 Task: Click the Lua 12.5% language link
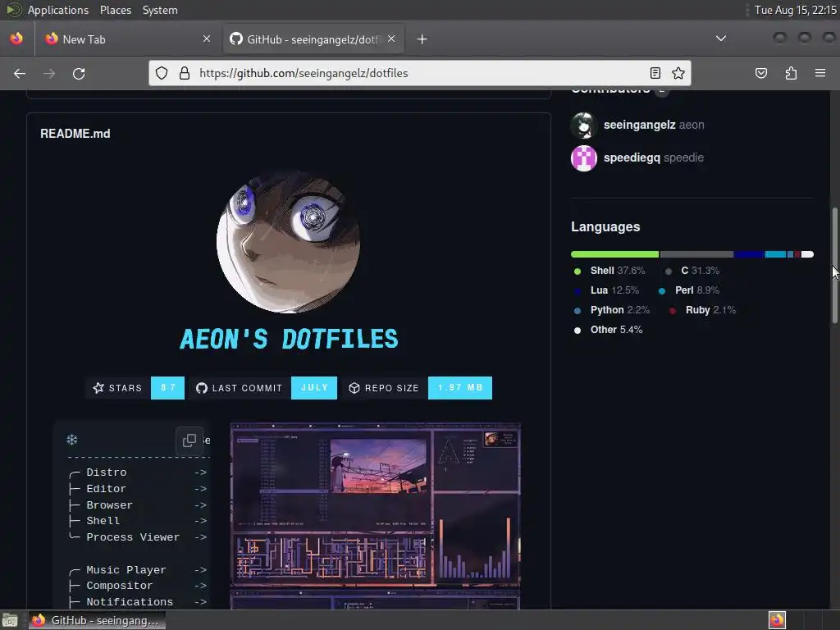606,290
